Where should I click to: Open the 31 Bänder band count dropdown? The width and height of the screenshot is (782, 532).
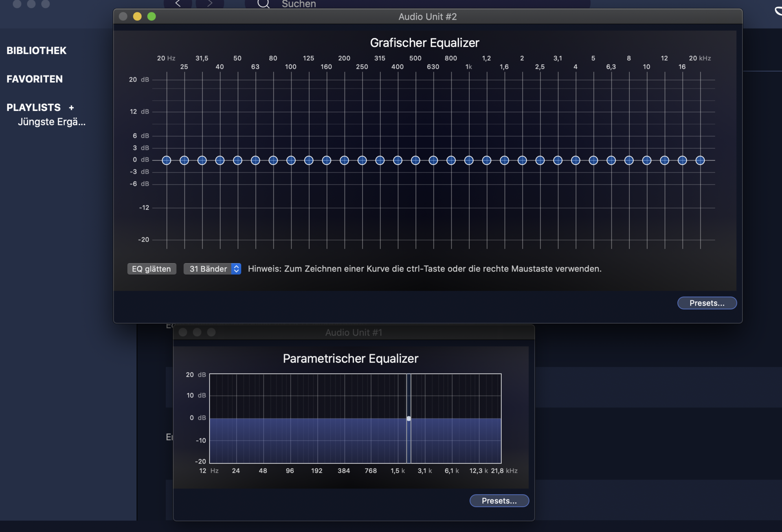(212, 269)
